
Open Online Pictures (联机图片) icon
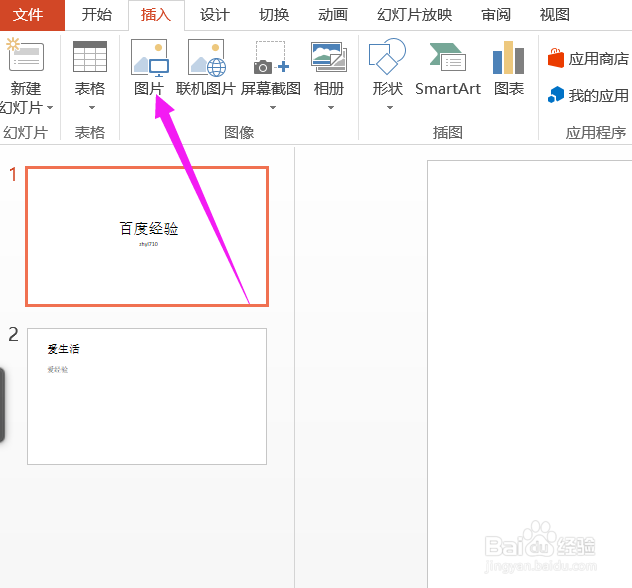[207, 58]
